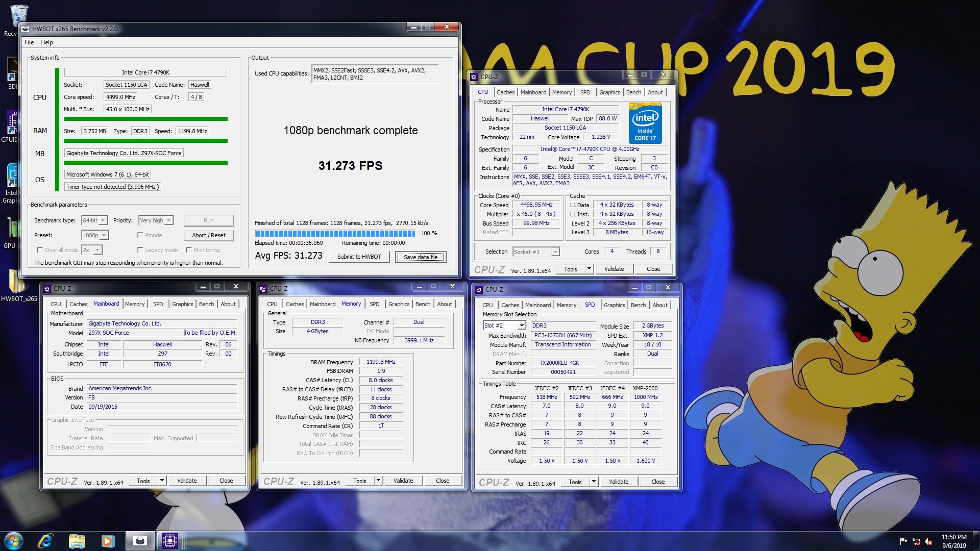
Task: Open the Intel Graphics desktop shortcut
Action: tap(10, 184)
